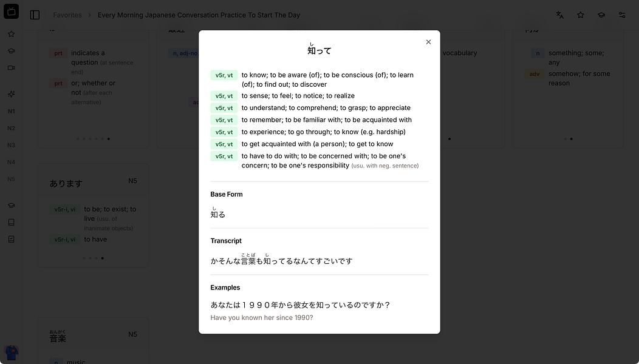The height and width of the screenshot is (364, 639).
Task: Star this video via the top-right star
Action: tap(580, 15)
